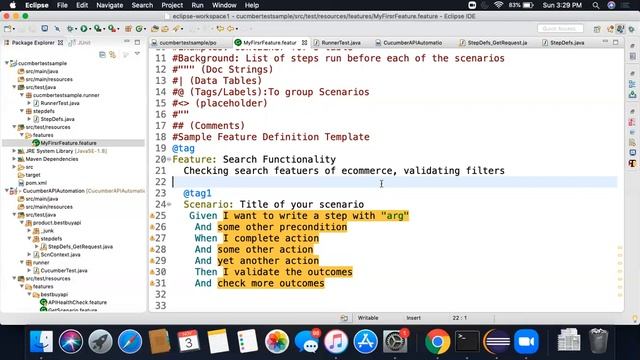Expand the Maven Dependencies node
Viewport: 640px width, 360px height.
click(14, 159)
